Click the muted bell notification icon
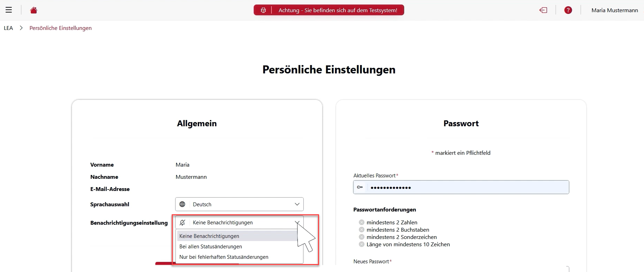 [182, 222]
